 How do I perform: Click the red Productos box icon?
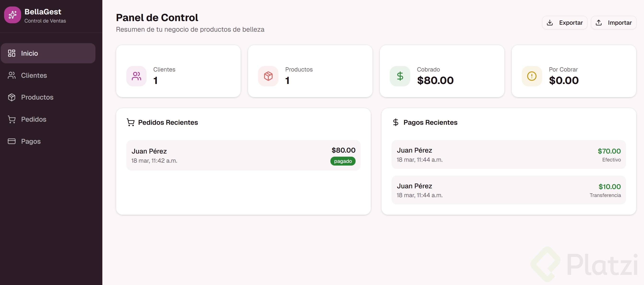[268, 76]
